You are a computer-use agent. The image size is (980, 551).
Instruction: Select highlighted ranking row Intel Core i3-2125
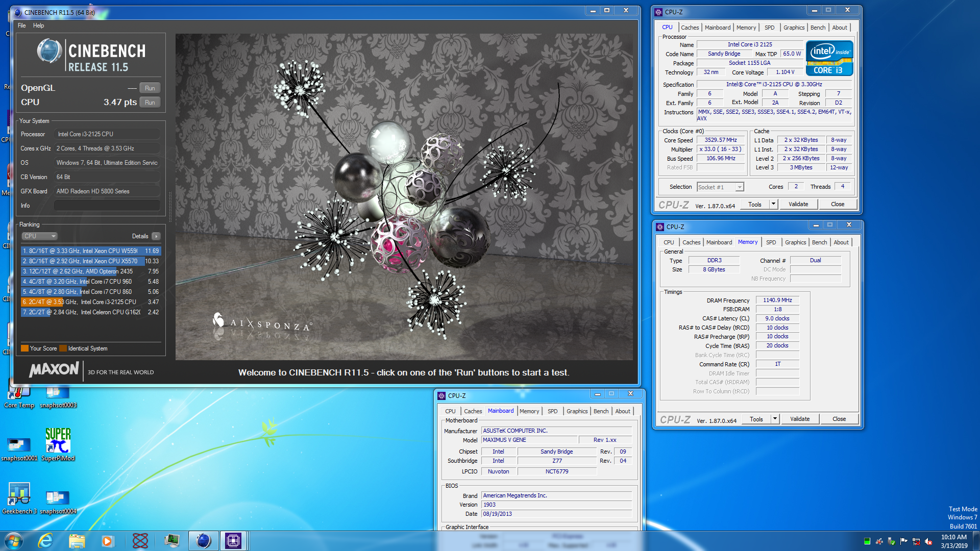[x=91, y=302]
